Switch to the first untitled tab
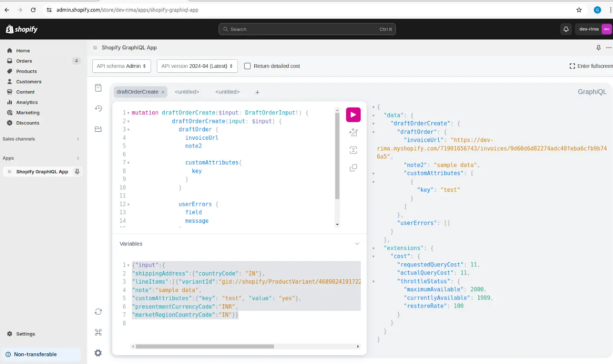Viewport: 613px width, 364px height. point(187,92)
